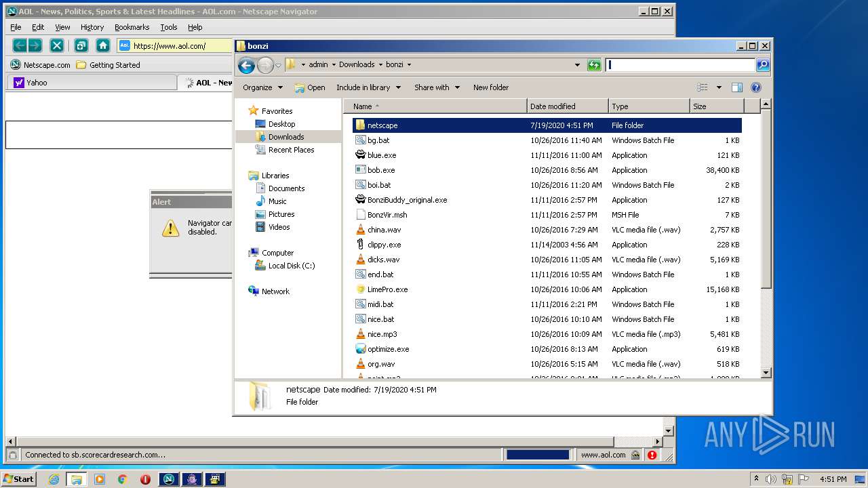The image size is (868, 488).
Task: Open the Netscape Help menu
Action: click(x=195, y=27)
